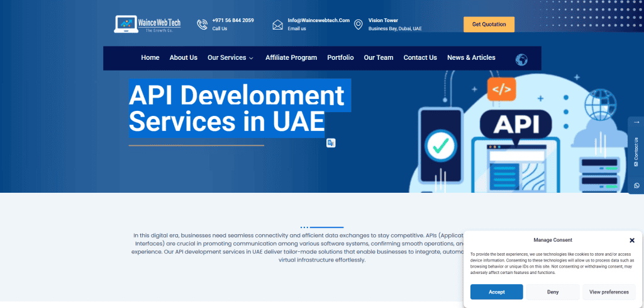
Task: Click the Info@Waincewebtech.Com email link
Action: [319, 20]
